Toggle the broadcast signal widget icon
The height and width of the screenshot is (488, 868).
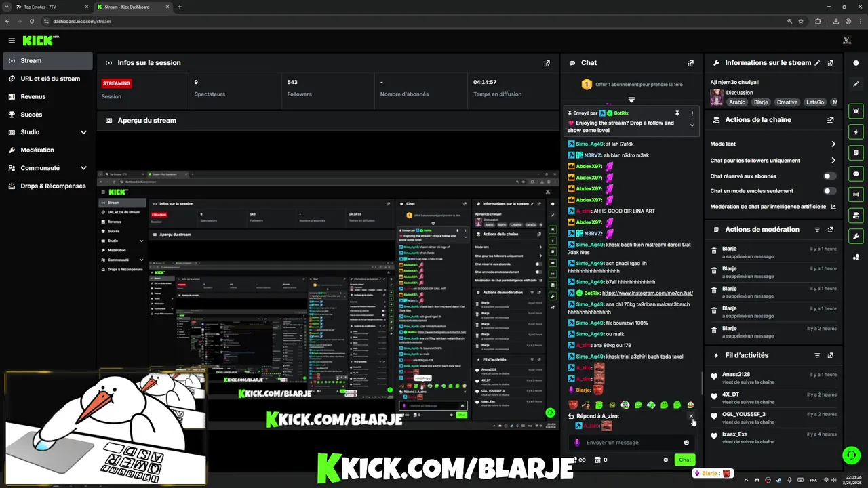coord(856,195)
